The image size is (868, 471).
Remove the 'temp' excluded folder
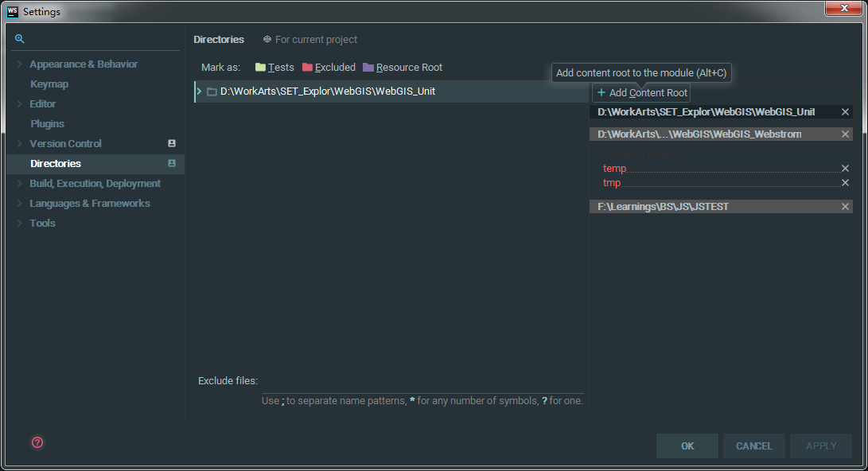[x=845, y=168]
